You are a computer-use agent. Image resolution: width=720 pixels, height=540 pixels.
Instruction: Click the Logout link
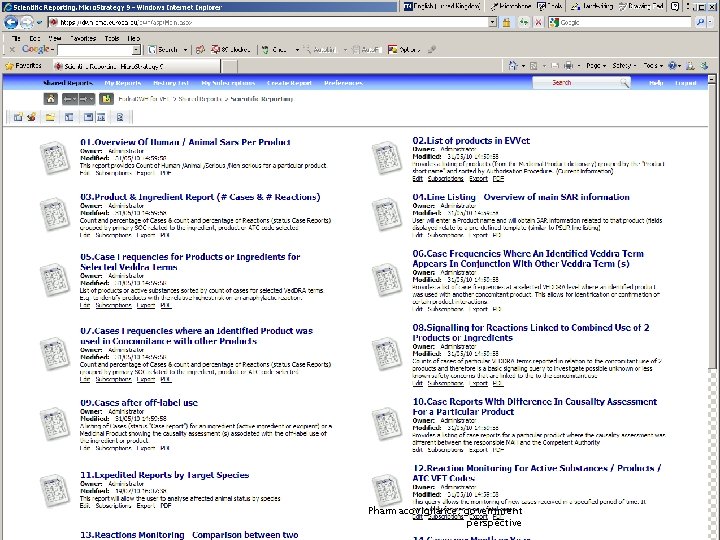[x=686, y=83]
